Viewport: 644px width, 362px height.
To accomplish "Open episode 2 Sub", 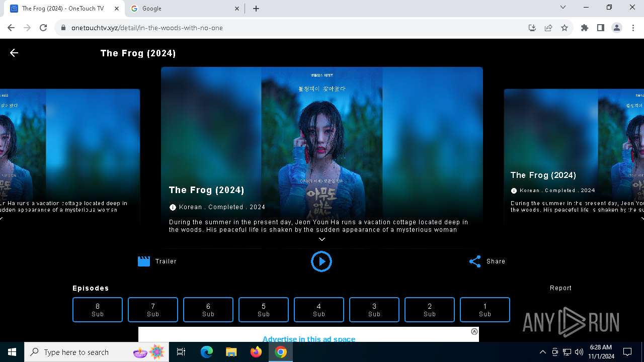I will pyautogui.click(x=430, y=310).
